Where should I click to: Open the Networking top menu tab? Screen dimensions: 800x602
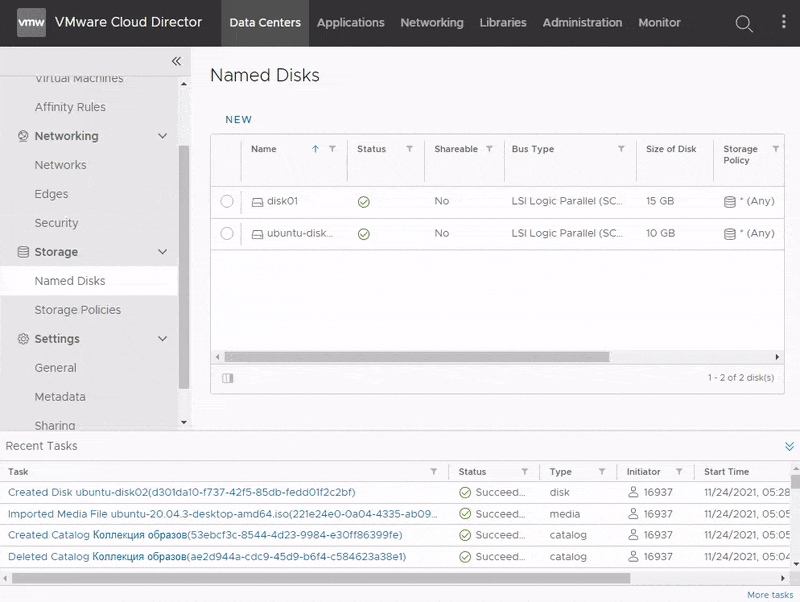pyautogui.click(x=432, y=23)
